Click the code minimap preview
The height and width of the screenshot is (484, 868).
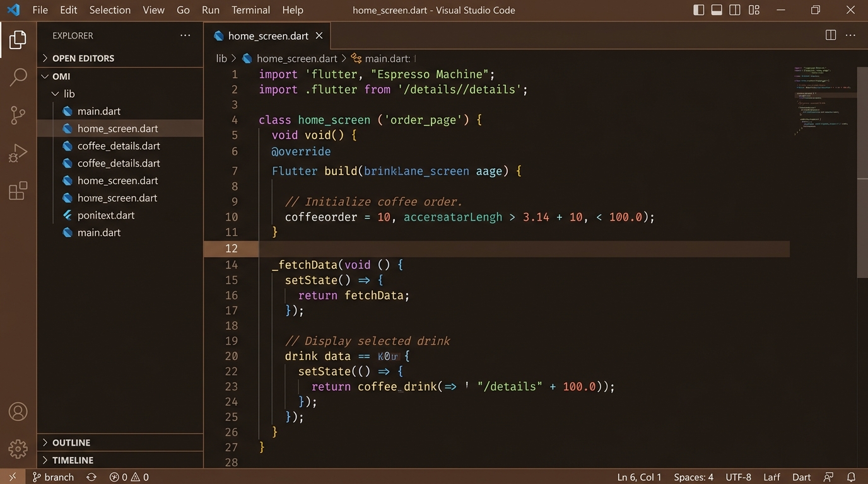coord(823,100)
